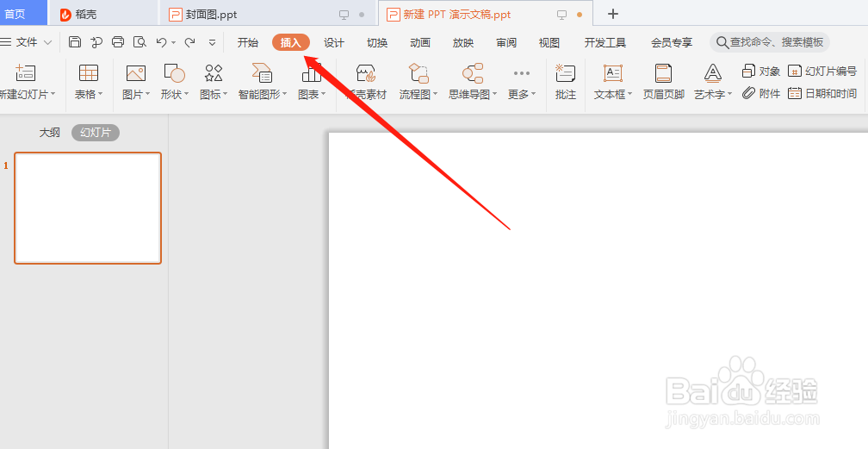The height and width of the screenshot is (449, 868).
Task: Open the 视图 view tab
Action: (549, 43)
